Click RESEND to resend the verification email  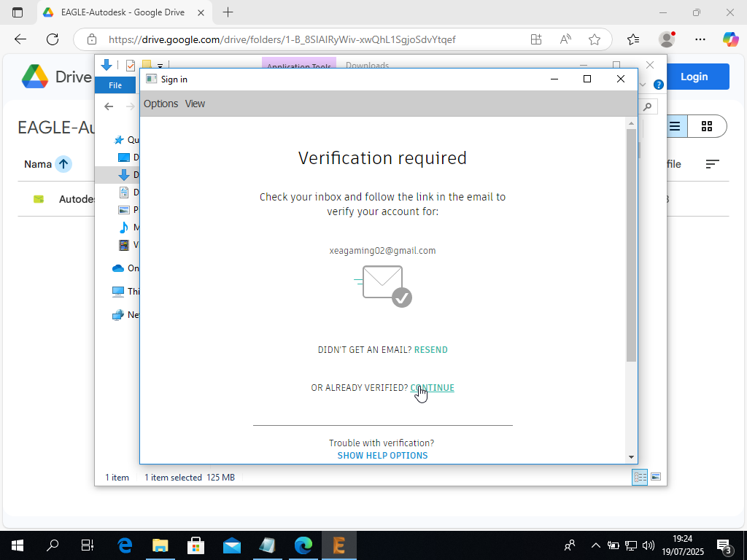(430, 349)
